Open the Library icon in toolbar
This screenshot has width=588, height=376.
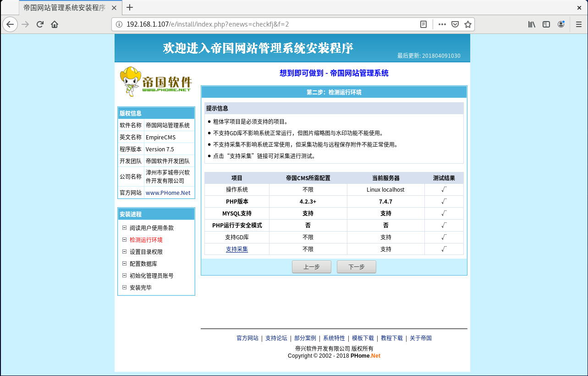point(532,24)
